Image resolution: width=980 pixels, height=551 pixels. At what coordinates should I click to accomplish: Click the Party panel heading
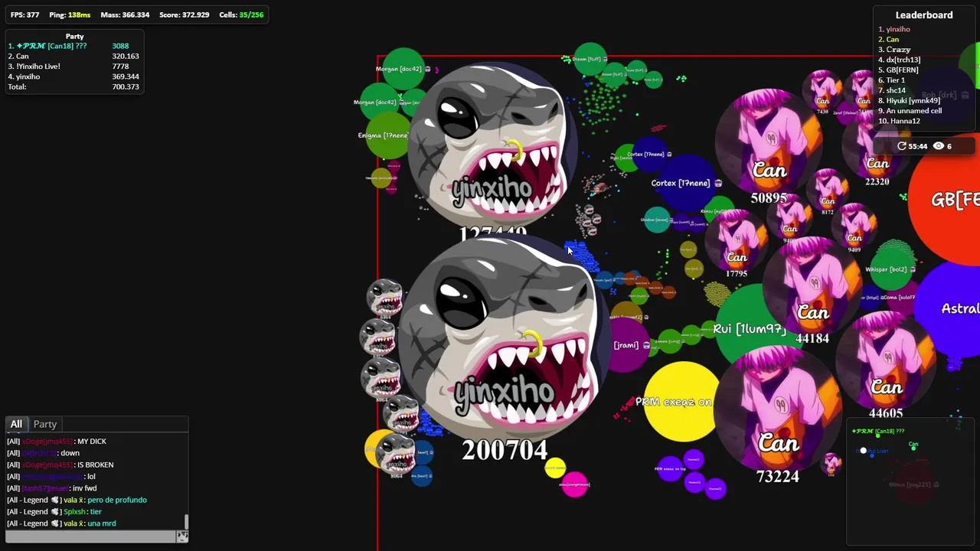pyautogui.click(x=75, y=36)
